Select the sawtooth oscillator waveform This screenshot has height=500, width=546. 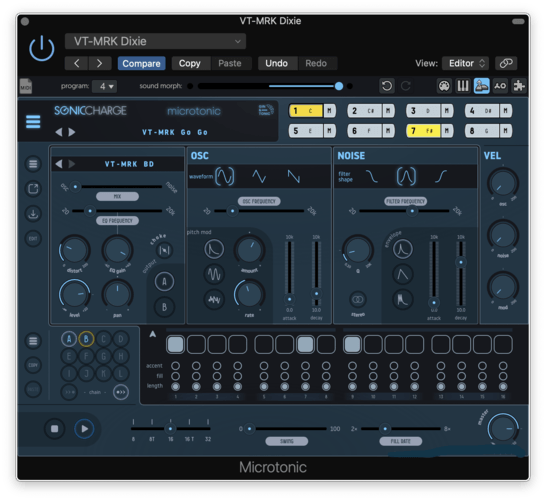point(294,177)
